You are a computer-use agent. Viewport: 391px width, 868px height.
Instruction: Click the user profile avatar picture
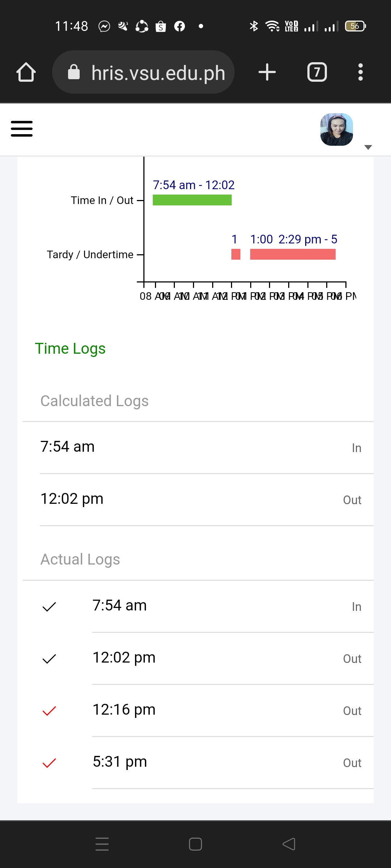(x=336, y=129)
